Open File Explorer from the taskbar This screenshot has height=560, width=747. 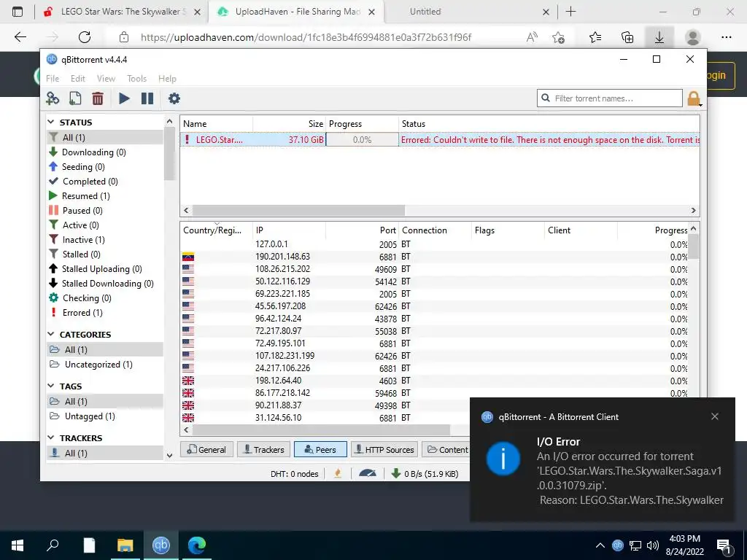[125, 545]
